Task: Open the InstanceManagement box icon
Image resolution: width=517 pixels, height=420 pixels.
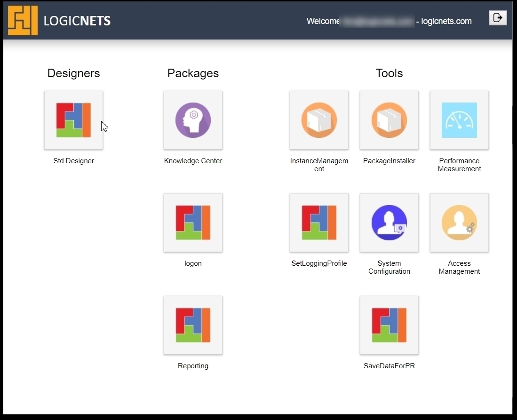Action: pyautogui.click(x=319, y=120)
